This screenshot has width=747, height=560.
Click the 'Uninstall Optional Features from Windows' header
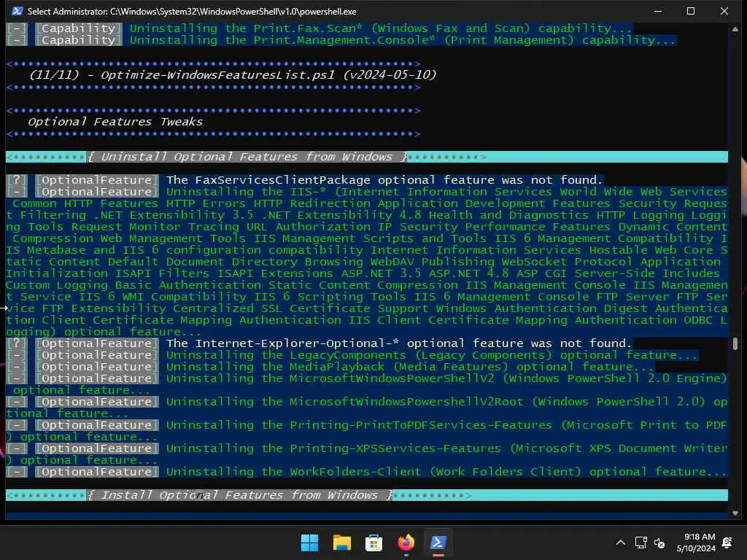tap(247, 157)
